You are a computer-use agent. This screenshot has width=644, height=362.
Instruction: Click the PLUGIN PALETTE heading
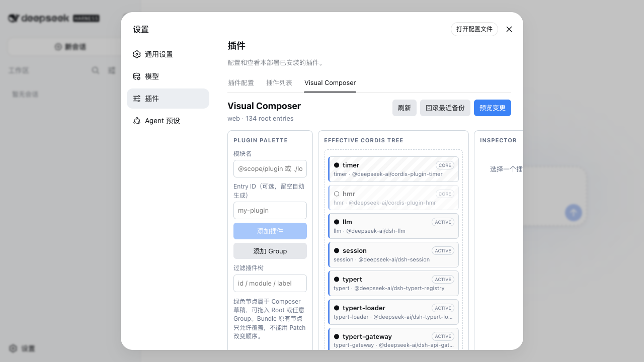tap(261, 141)
